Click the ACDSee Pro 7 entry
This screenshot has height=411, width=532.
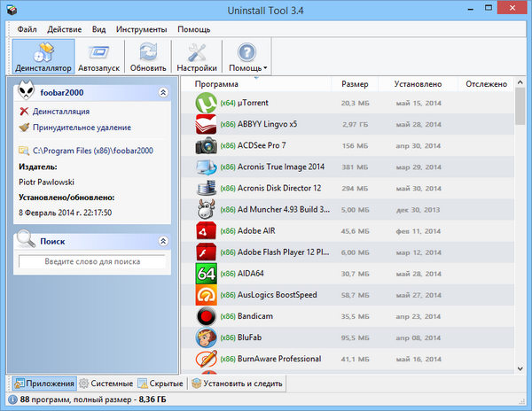pos(264,145)
